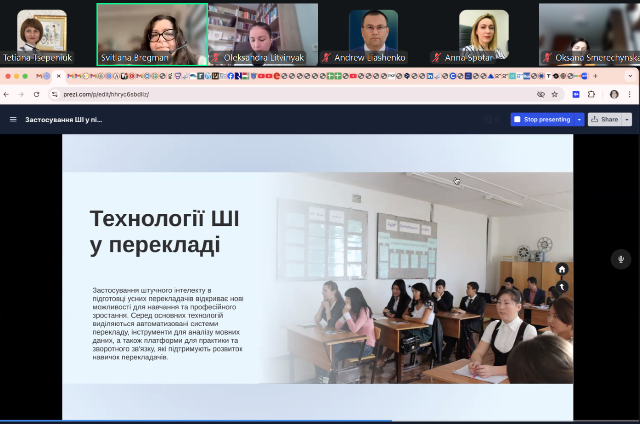This screenshot has height=424, width=640.
Task: Open a new browser tab
Action: tap(595, 76)
